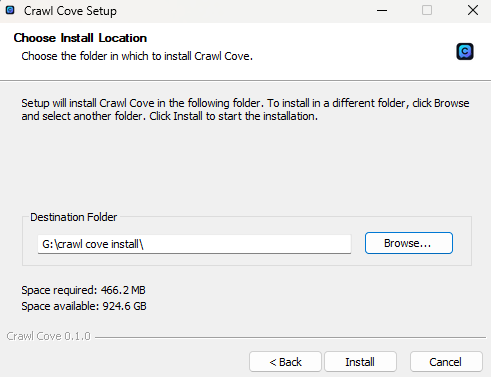Click the 'Space required: 466.2 MB' text
Viewport: 491px width, 377px height.
83,290
